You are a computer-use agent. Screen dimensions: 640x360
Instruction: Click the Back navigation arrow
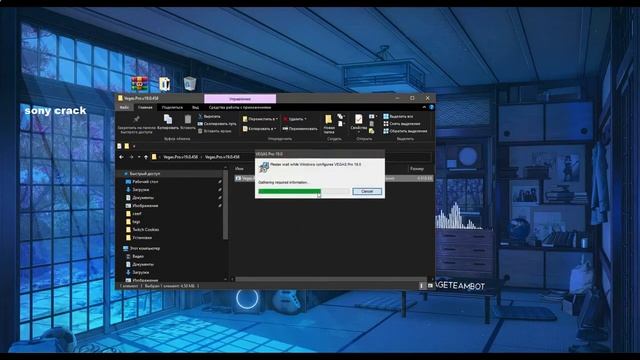click(x=121, y=157)
